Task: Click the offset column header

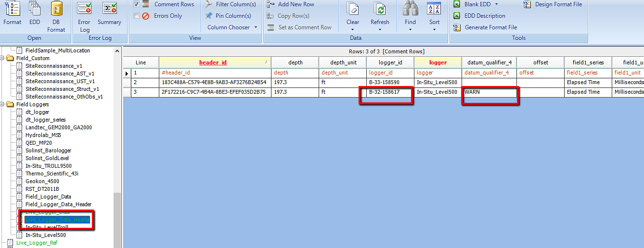Action: (541, 62)
